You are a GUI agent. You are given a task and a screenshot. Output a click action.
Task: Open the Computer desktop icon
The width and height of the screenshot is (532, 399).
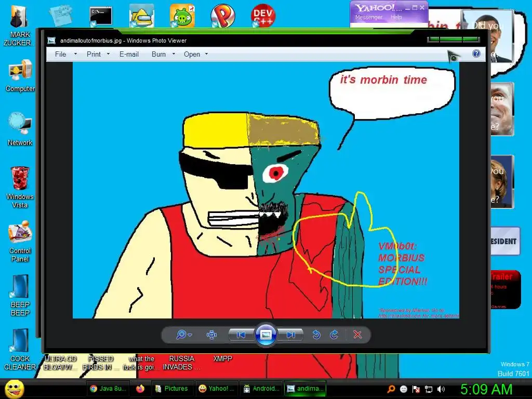point(20,76)
